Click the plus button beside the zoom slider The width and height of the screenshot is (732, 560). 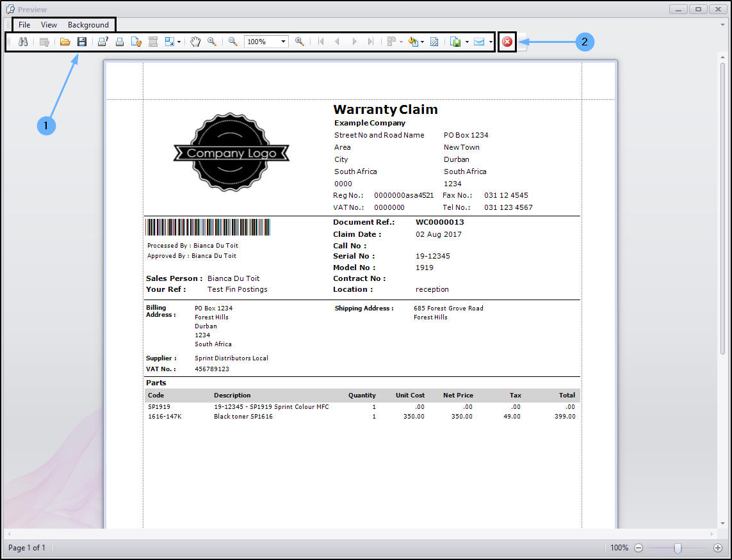(x=718, y=548)
